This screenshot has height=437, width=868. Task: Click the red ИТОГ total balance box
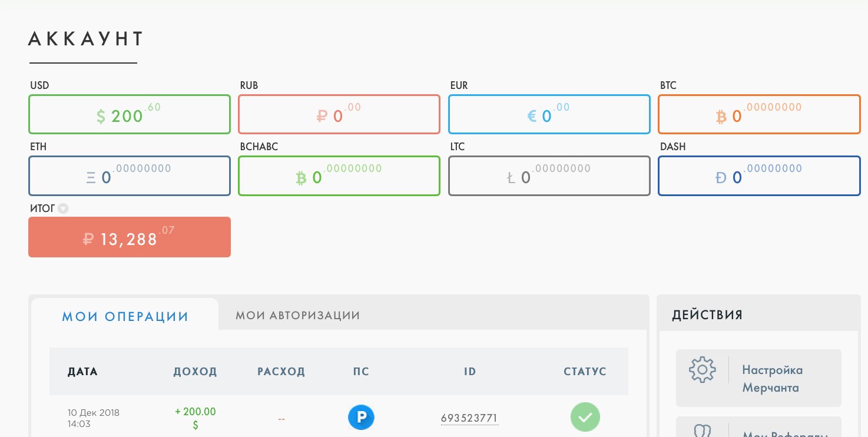click(130, 237)
